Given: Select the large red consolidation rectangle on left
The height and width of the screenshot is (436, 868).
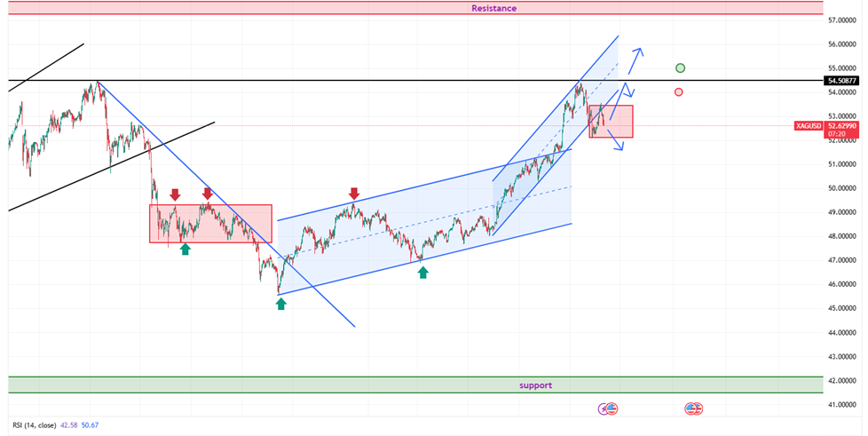Looking at the screenshot, I should click(x=210, y=223).
